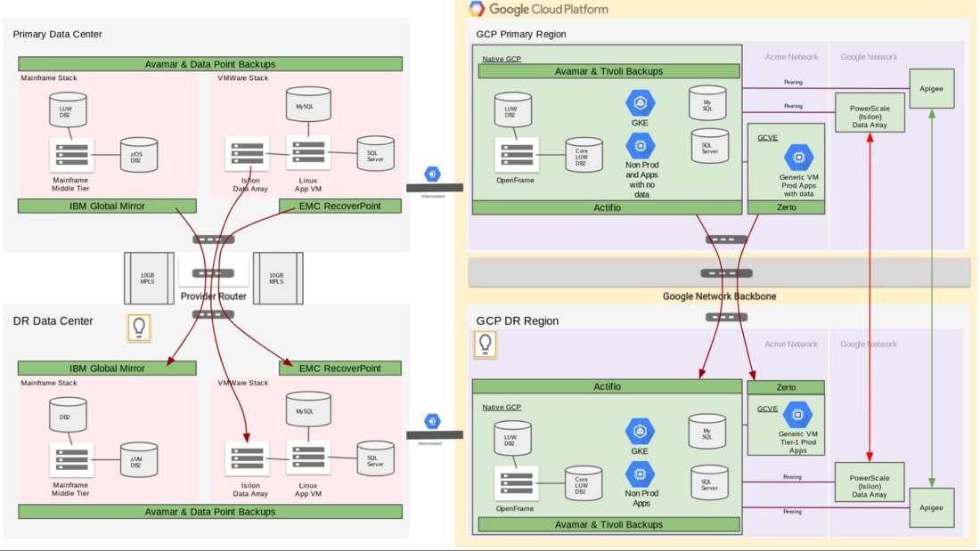Click the top Apigee box in Google Network
Image resolution: width=980 pixels, height=551 pixels.
[931, 89]
